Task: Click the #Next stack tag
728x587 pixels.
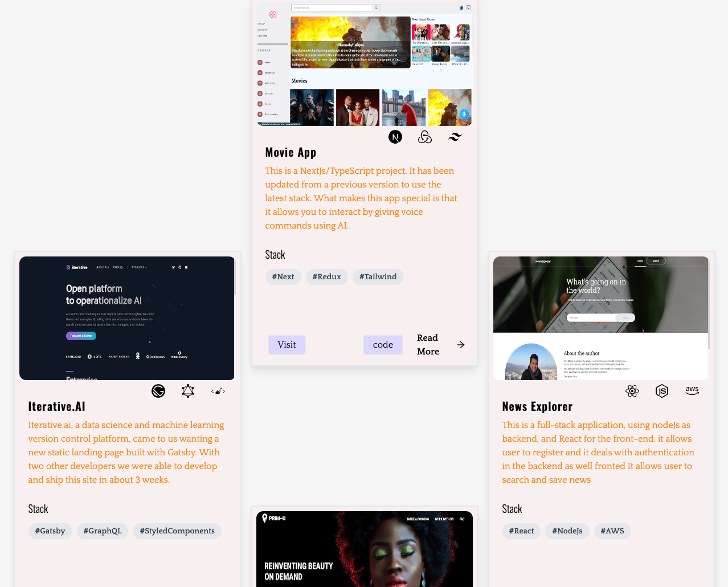Action: pyautogui.click(x=283, y=277)
